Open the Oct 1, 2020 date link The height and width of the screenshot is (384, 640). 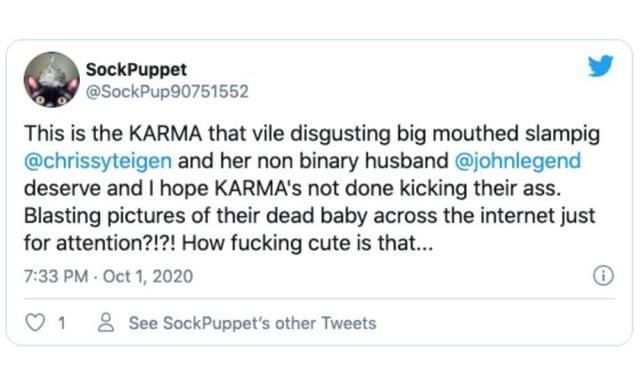(x=148, y=276)
